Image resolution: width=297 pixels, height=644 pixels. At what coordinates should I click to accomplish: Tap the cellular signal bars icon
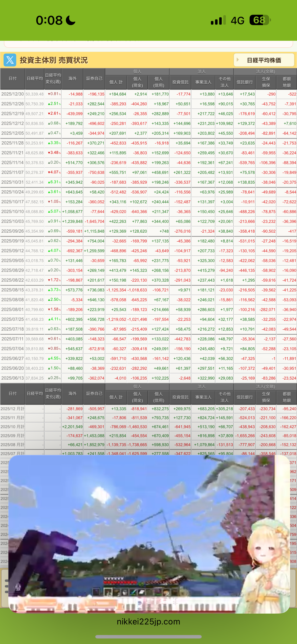(x=218, y=20)
